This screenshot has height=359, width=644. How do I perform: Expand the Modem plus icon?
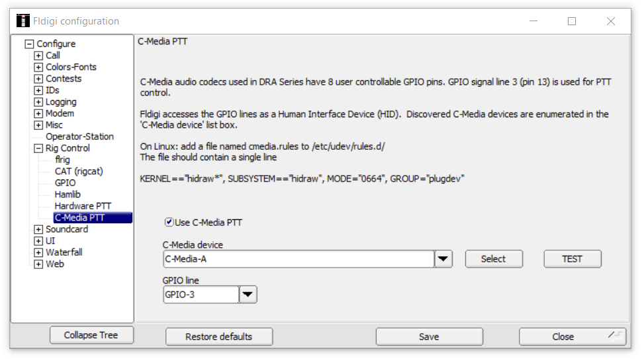coord(38,113)
